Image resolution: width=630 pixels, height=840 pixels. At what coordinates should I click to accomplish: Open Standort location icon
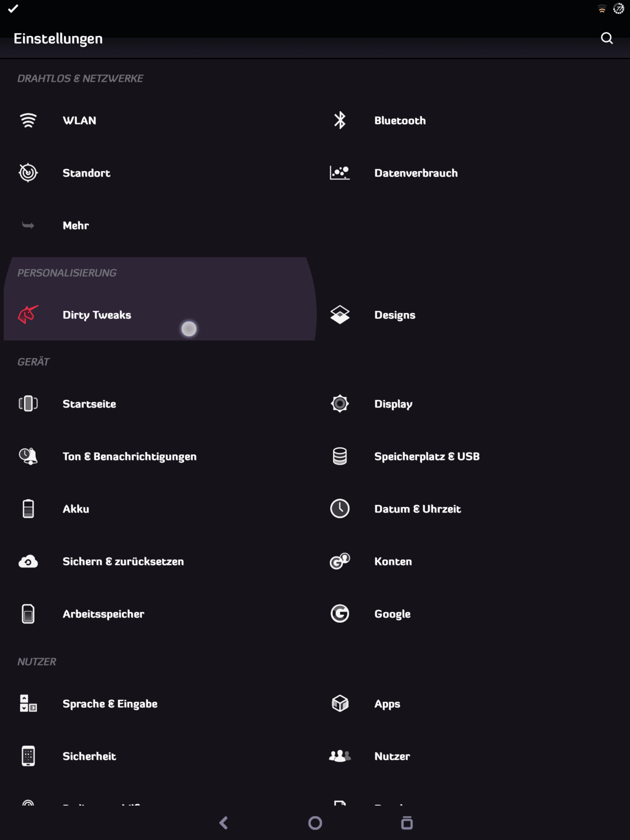coord(28,173)
